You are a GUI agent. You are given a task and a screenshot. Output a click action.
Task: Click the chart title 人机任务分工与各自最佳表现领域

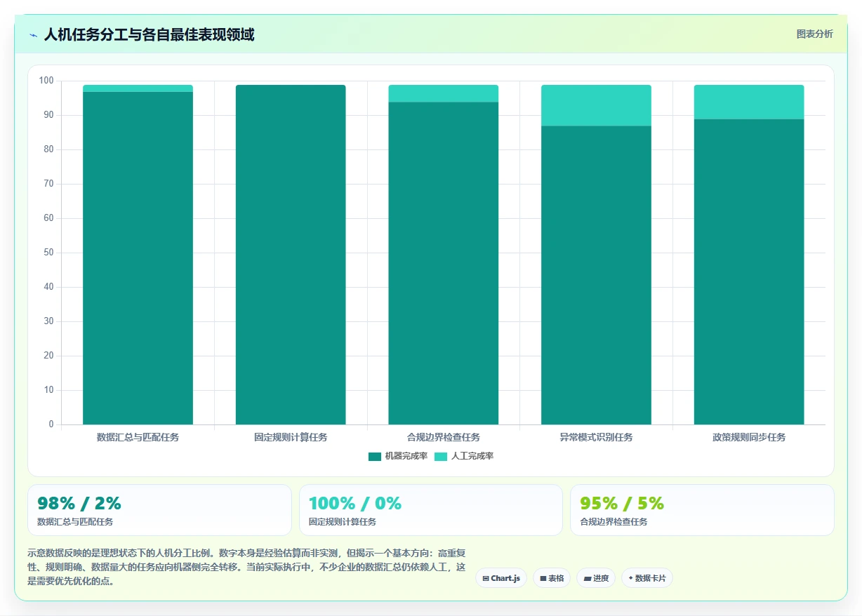point(149,34)
